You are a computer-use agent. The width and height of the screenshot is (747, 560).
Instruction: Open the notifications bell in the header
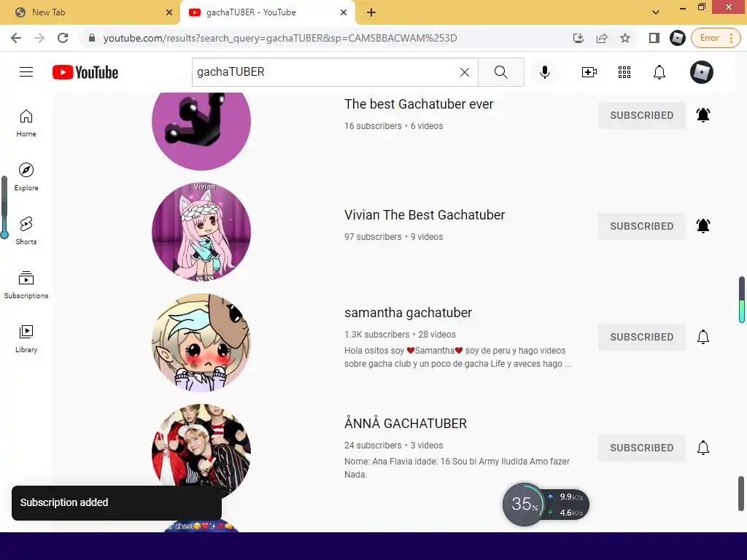pyautogui.click(x=659, y=72)
